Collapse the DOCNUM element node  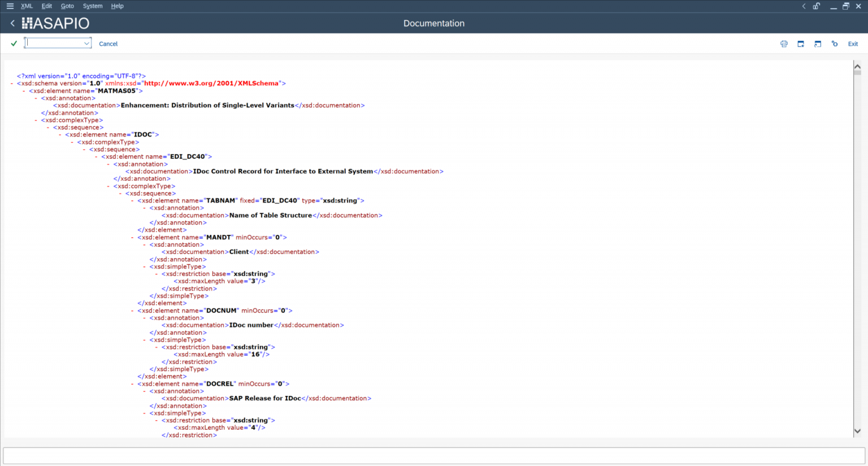click(x=133, y=311)
